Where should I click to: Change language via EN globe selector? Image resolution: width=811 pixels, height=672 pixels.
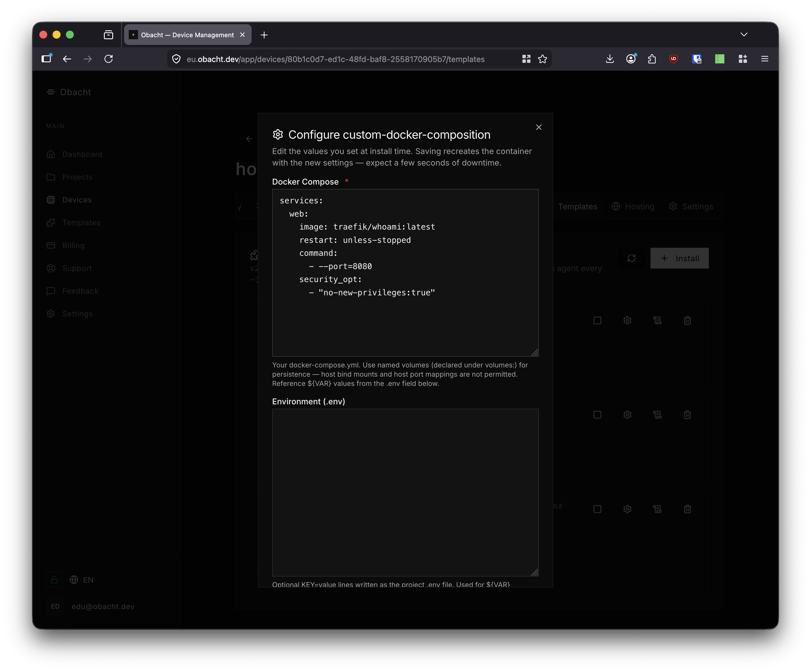81,580
